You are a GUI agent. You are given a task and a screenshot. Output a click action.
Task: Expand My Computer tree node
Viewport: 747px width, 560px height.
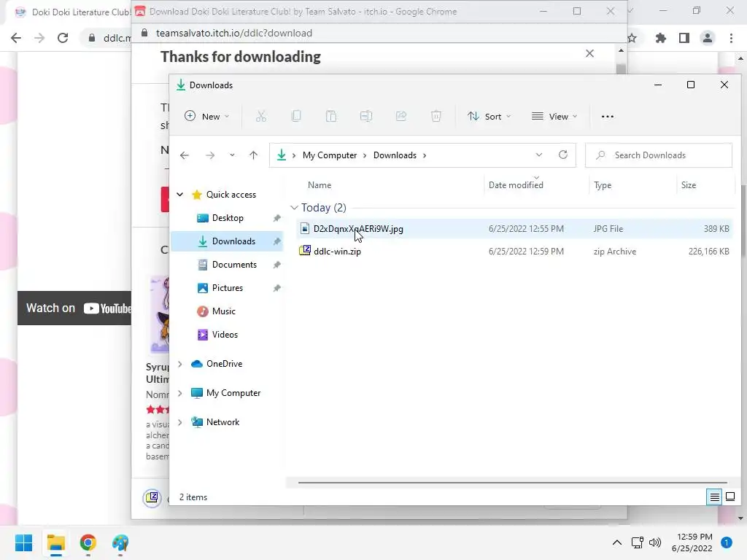tap(180, 393)
